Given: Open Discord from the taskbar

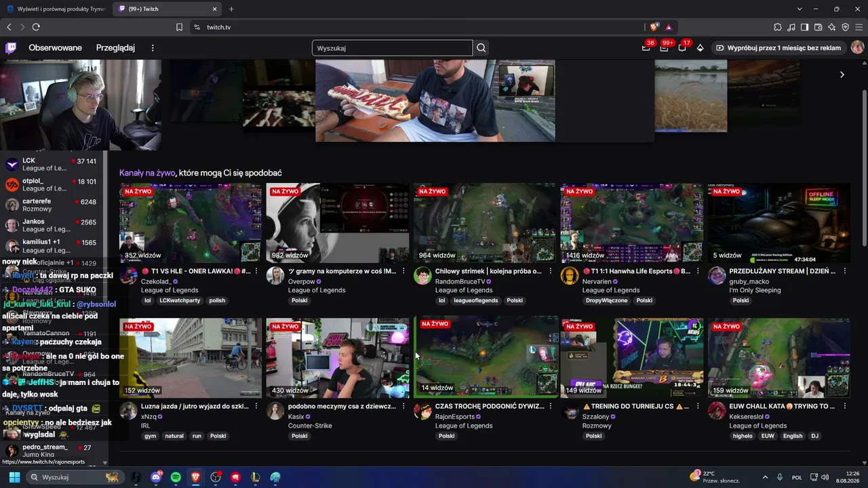Looking at the screenshot, I should click(x=156, y=477).
